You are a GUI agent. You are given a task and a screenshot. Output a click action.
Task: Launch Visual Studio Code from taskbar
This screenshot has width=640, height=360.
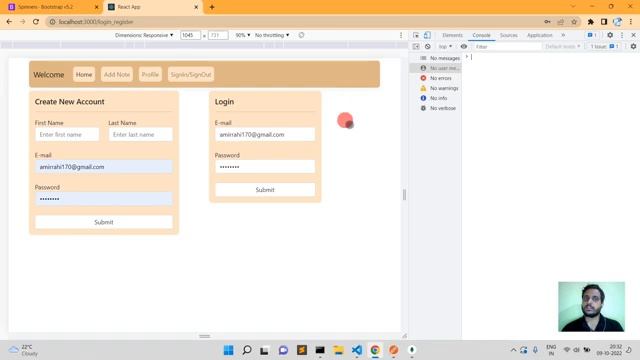pos(357,350)
